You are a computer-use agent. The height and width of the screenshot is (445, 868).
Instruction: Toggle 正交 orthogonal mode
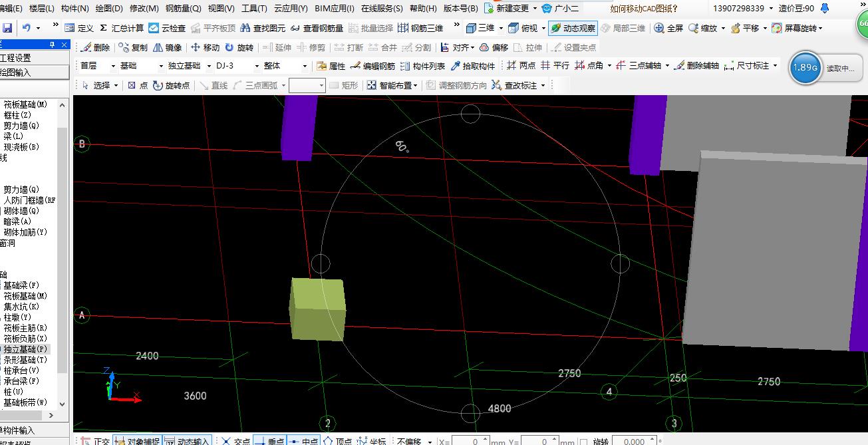(95, 441)
